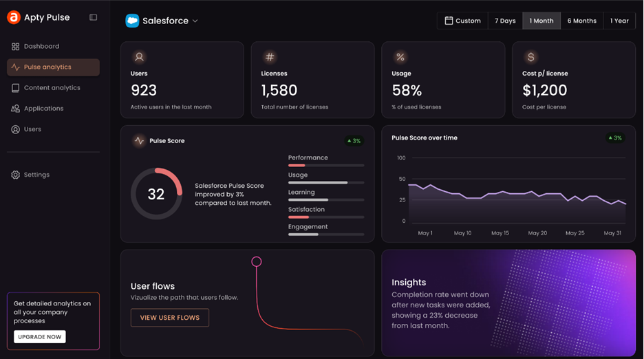644x359 pixels.
Task: Click the Applications shapes icon
Action: [15, 109]
